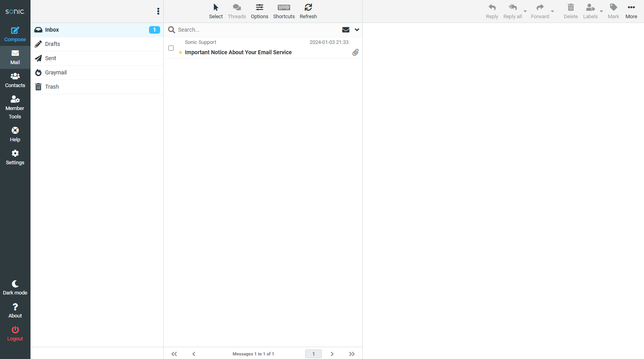Open the Mail section
Viewport: 644px width, 359px height.
[x=15, y=57]
